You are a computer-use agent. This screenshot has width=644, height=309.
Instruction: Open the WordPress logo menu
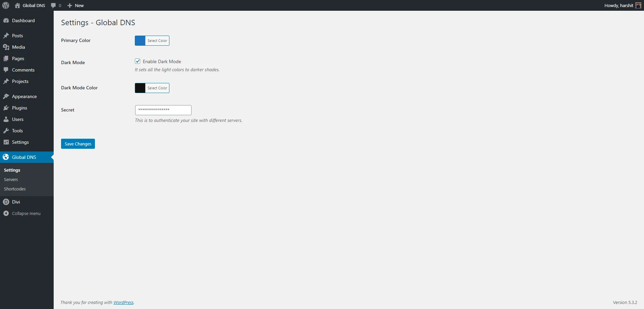(5, 5)
